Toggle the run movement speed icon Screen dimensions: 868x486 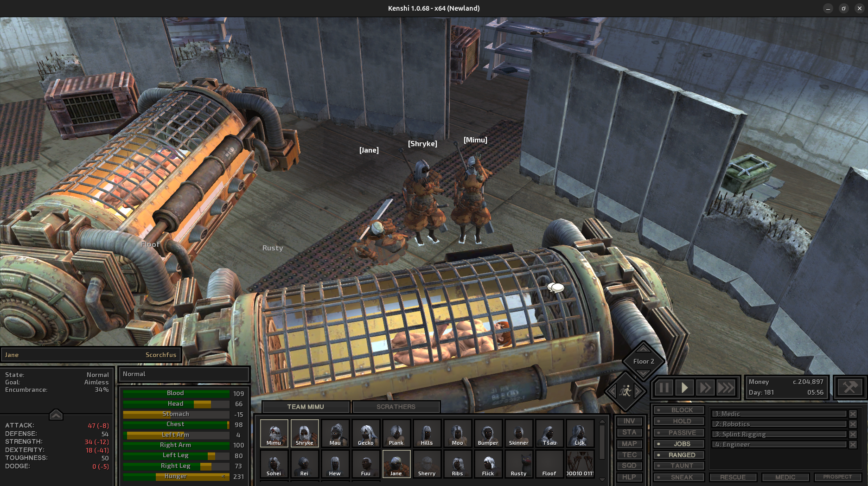(x=625, y=391)
